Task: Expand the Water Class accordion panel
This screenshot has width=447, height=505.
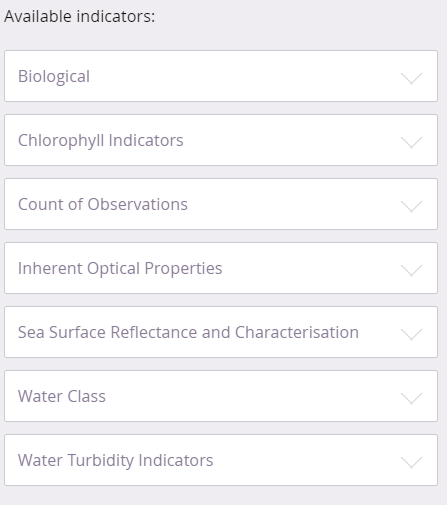Action: click(221, 396)
